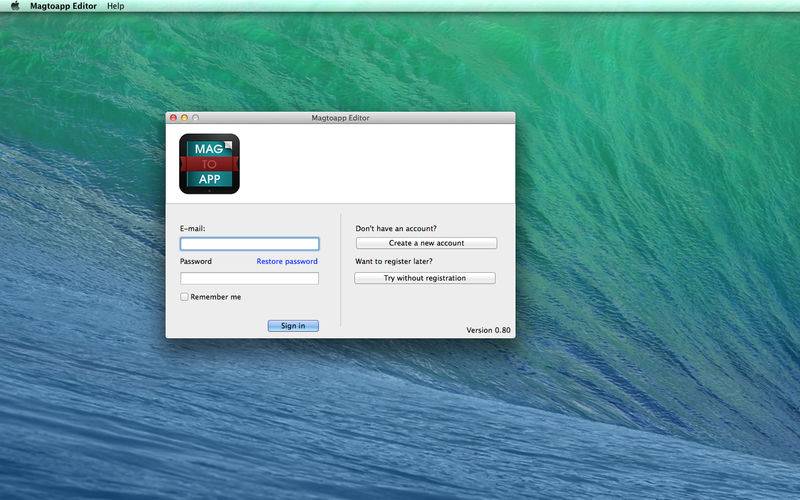
Task: Enable the Remember me checkbox
Action: (184, 297)
